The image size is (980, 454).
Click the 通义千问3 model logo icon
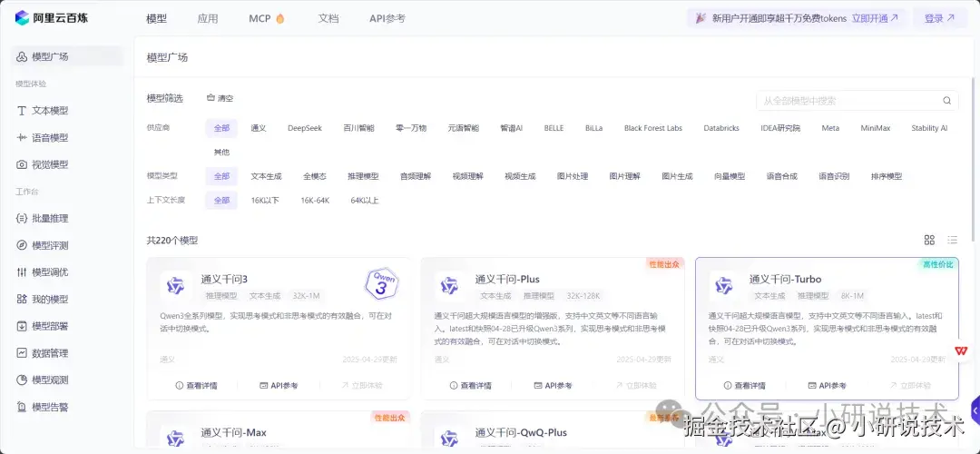[175, 286]
